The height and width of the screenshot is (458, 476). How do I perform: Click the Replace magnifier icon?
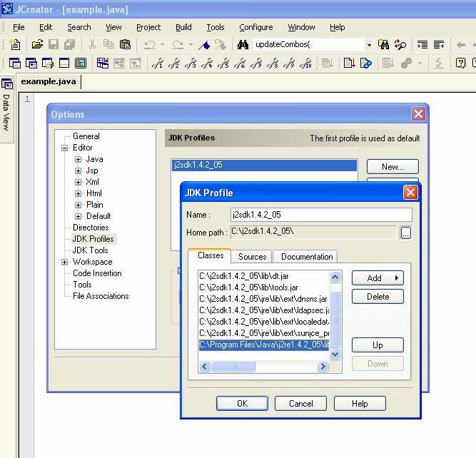400,45
